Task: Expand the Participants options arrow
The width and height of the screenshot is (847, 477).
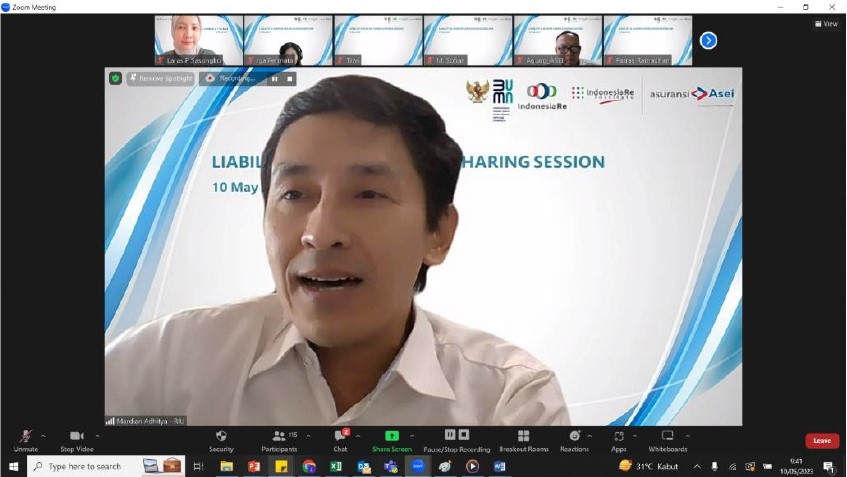Action: (308, 436)
